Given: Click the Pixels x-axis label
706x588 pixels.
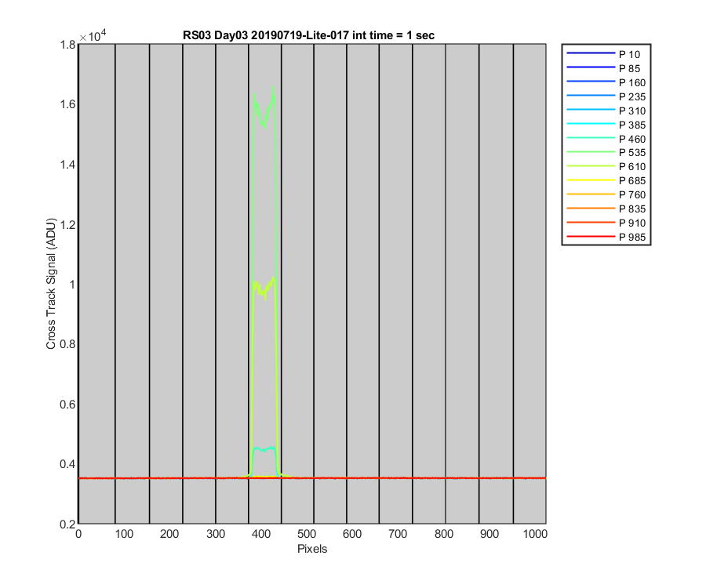Looking at the screenshot, I should 312,549.
